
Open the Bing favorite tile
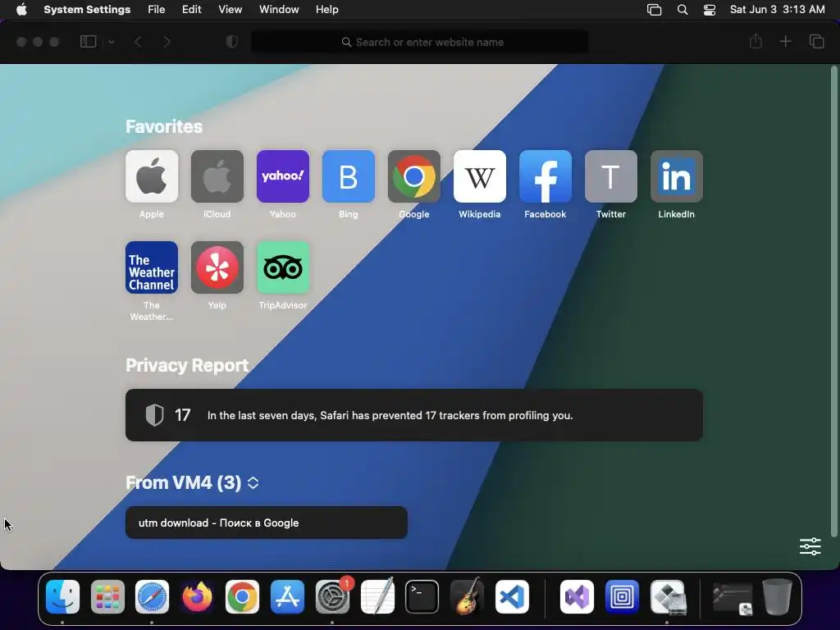click(348, 176)
